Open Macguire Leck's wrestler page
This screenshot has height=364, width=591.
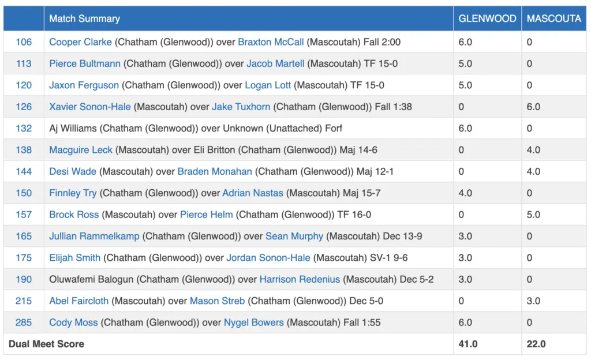81,150
